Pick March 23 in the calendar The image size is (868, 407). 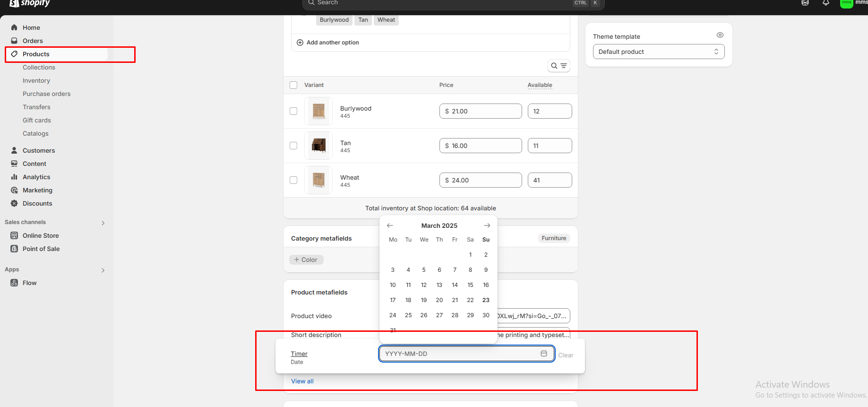(486, 300)
